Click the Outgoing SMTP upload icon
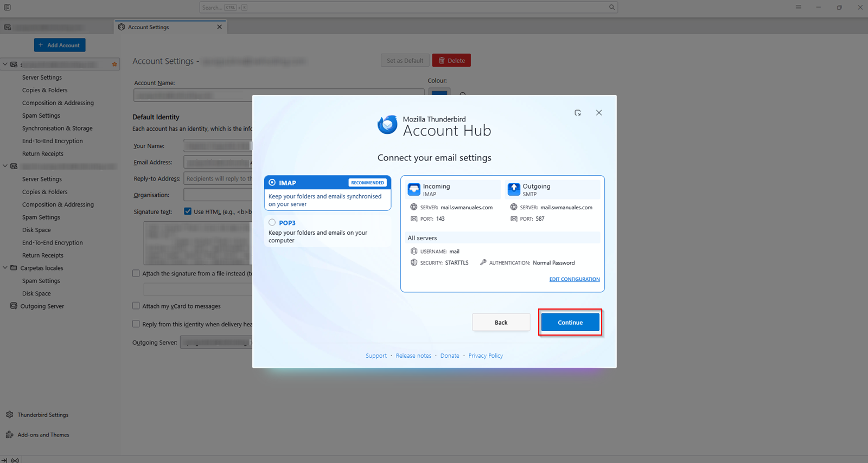This screenshot has width=868, height=463. 514,189
